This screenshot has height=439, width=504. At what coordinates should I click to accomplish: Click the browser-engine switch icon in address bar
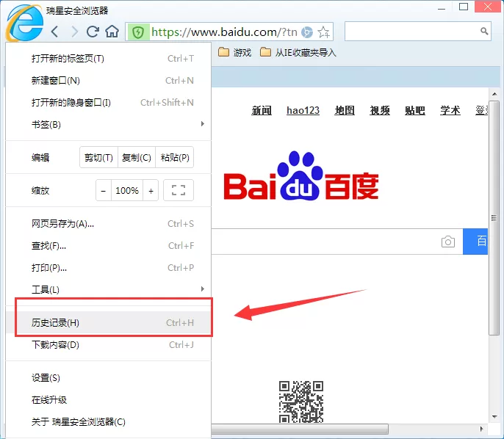(x=307, y=32)
